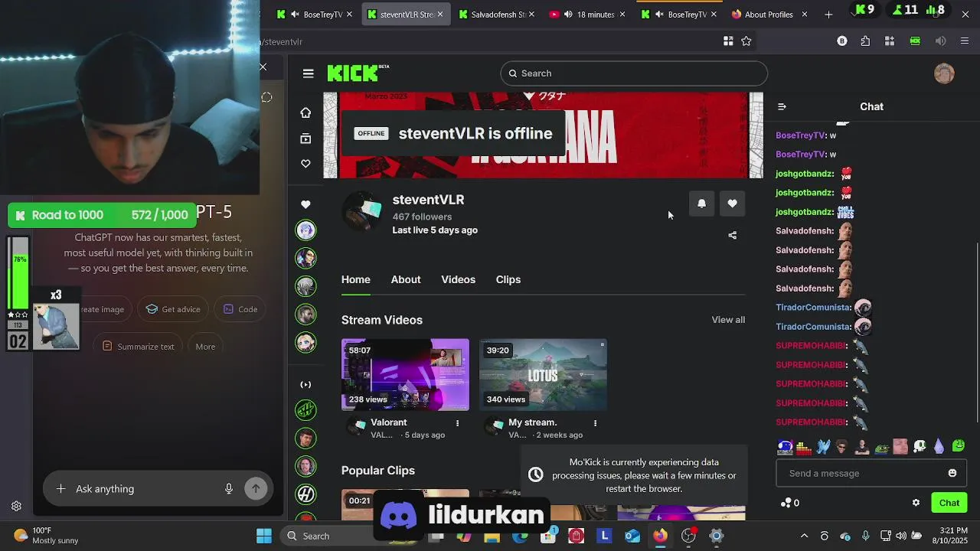
Task: Open steventVLR channel name link
Action: click(x=428, y=200)
